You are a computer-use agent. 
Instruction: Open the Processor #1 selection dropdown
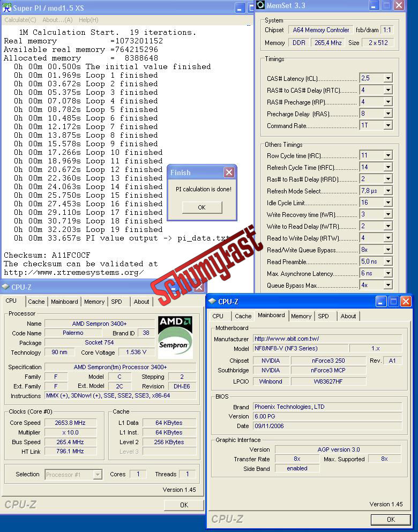pos(98,474)
